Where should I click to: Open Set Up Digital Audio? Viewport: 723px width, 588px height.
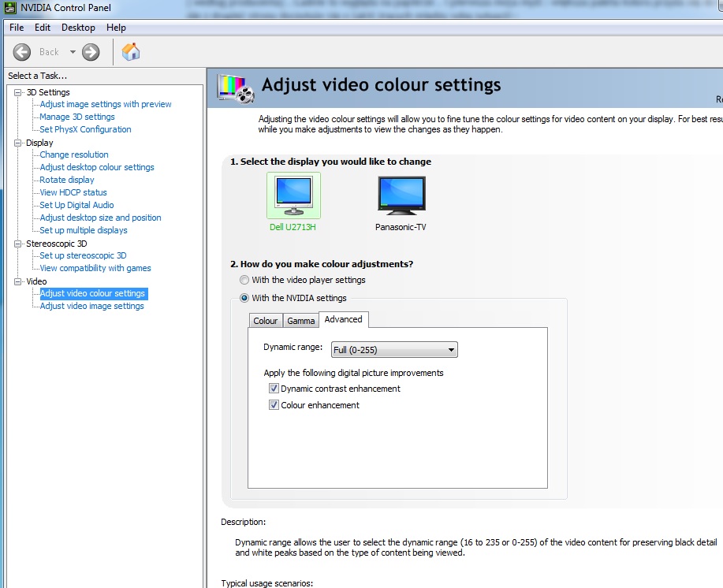pos(76,205)
